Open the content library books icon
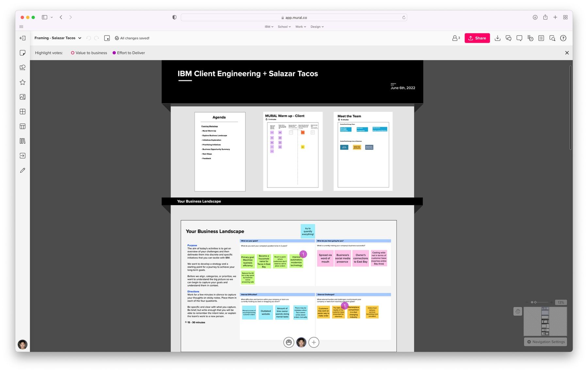588x372 pixels. tap(23, 141)
